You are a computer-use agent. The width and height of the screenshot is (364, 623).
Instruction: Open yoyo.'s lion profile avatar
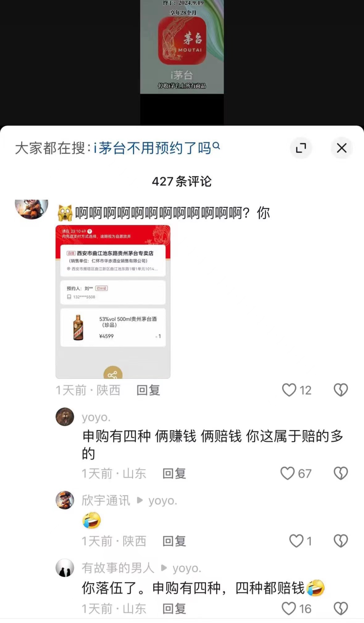pyautogui.click(x=65, y=417)
